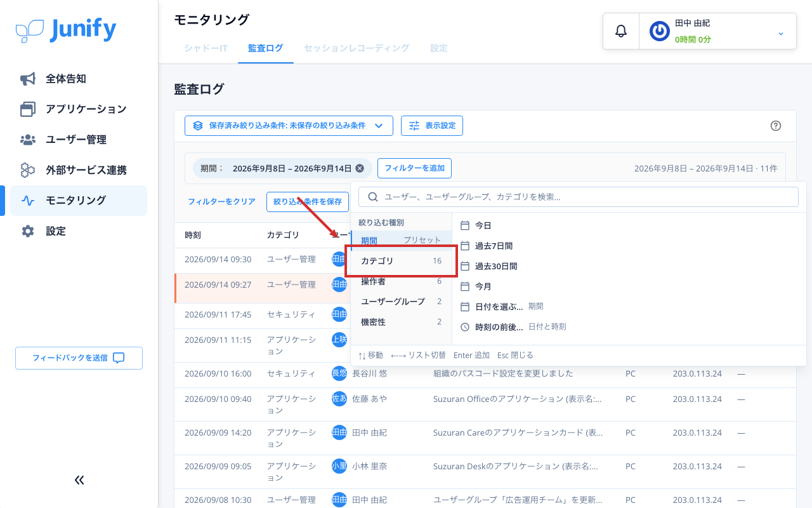Choose the 今日 preset

point(629,225)
